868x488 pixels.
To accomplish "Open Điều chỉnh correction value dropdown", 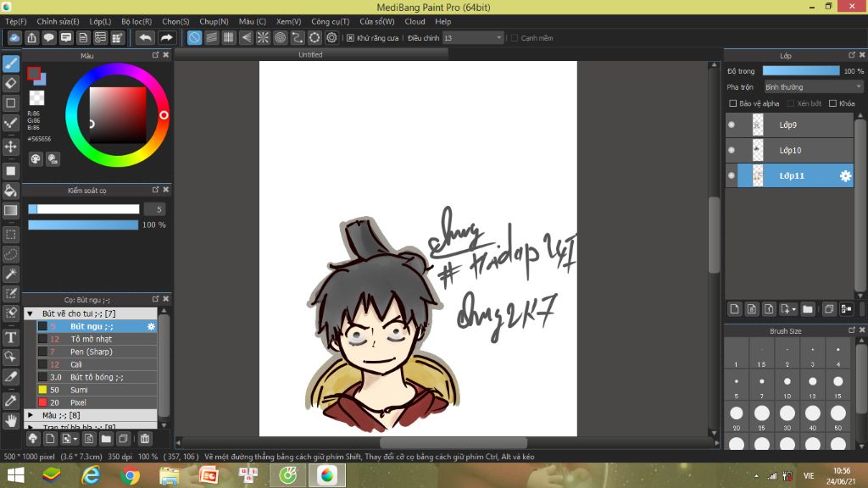I will click(473, 38).
